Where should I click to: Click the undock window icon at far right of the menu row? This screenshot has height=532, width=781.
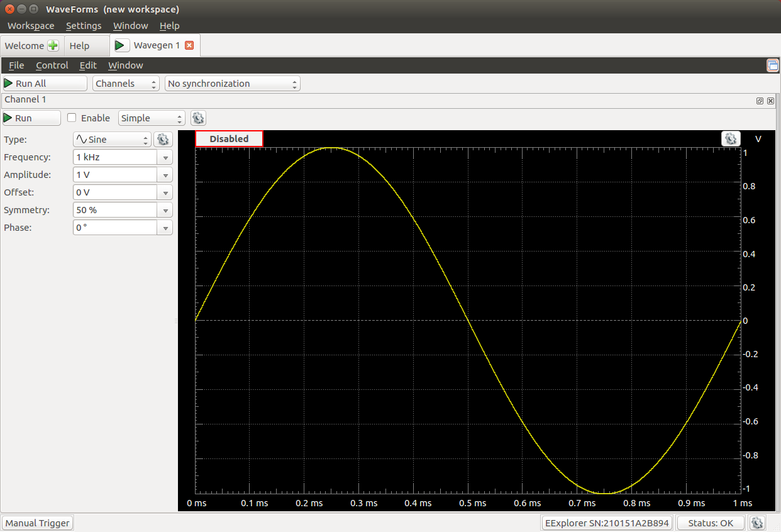[773, 65]
